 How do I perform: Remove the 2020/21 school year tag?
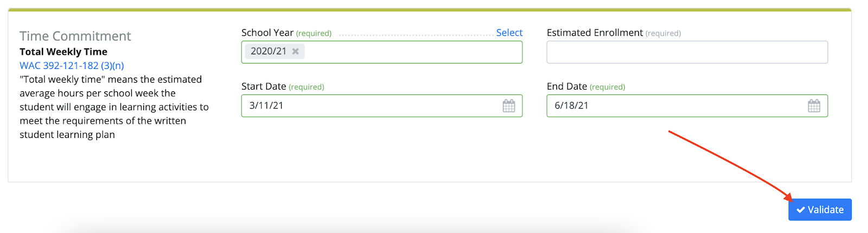coord(296,52)
